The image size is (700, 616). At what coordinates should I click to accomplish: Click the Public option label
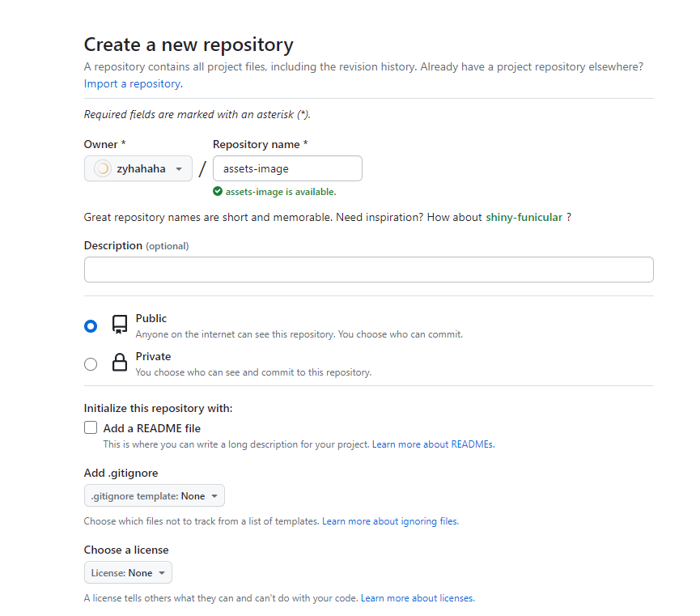[151, 318]
